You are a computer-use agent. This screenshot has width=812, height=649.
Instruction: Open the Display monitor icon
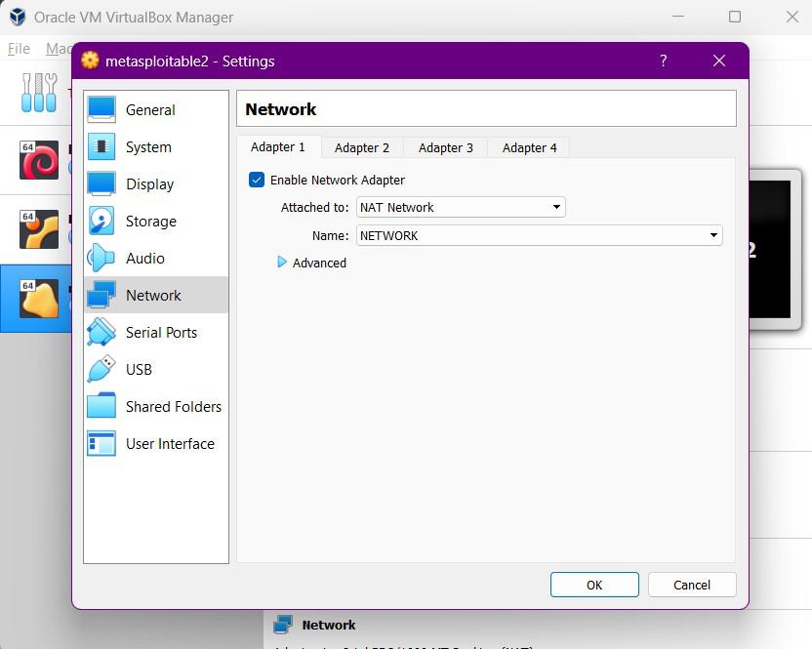click(101, 183)
